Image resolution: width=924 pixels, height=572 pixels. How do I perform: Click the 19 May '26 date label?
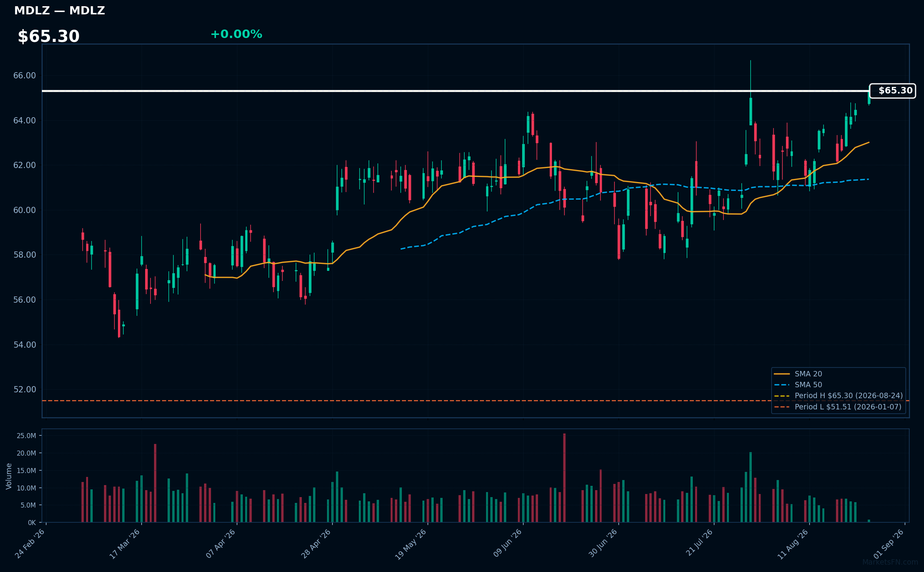tap(410, 544)
